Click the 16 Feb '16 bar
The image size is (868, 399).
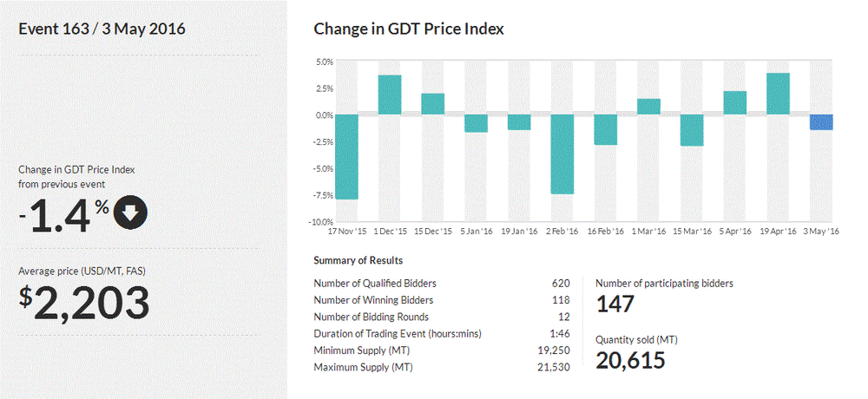click(605, 129)
